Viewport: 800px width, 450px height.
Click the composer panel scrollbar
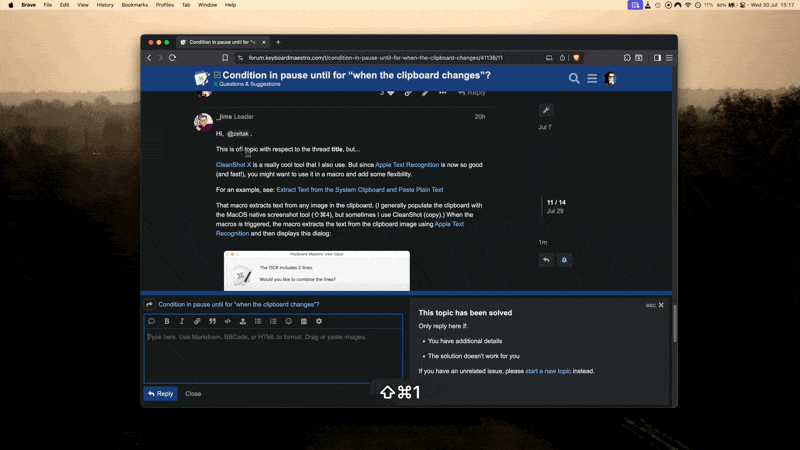674,324
